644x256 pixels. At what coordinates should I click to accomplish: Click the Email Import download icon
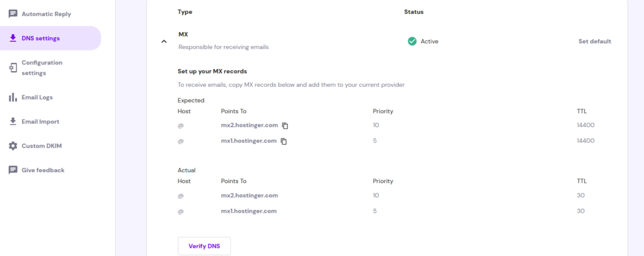[13, 121]
